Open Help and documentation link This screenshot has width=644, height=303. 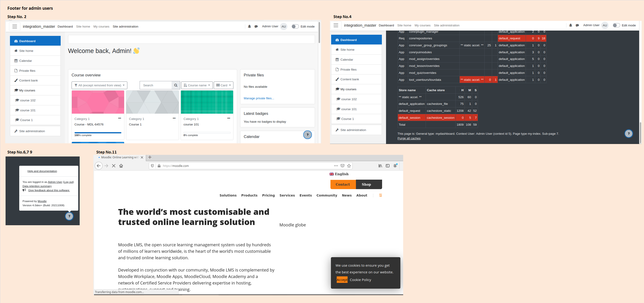(42, 171)
